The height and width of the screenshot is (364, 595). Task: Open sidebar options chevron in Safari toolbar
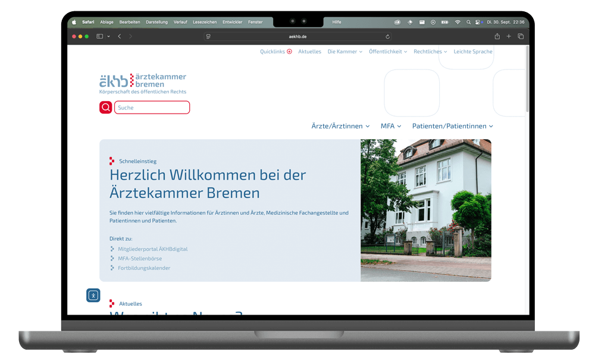click(x=108, y=36)
